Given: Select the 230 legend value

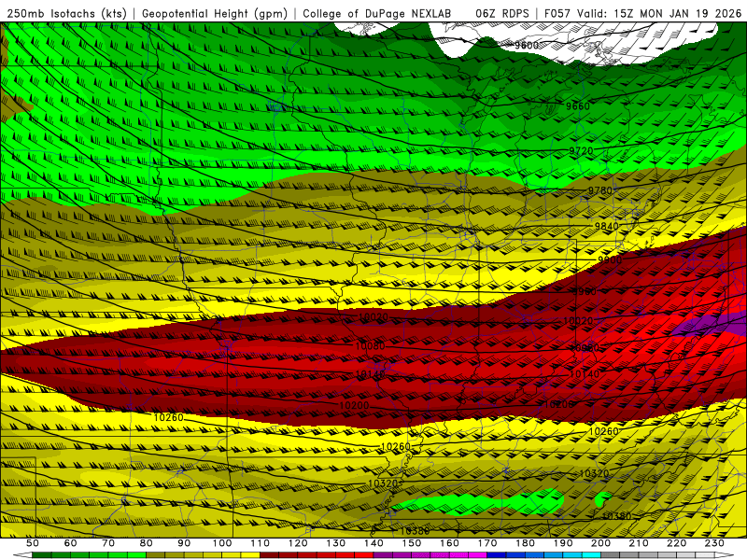Looking at the screenshot, I should point(714,543).
